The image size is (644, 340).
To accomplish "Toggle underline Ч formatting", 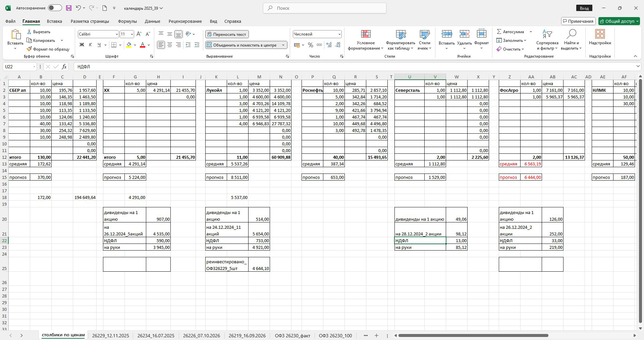I will [99, 45].
